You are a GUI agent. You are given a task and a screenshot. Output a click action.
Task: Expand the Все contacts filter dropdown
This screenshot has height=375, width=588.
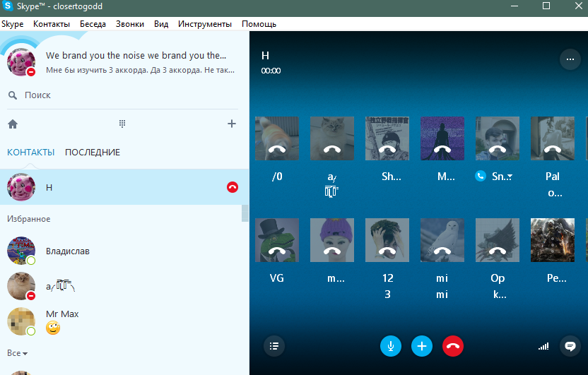18,353
